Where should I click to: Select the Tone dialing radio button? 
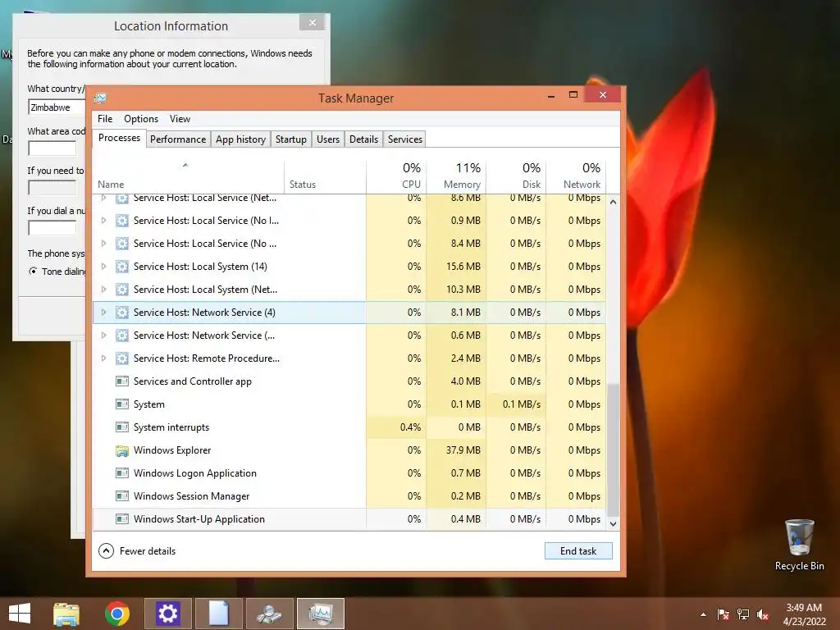[x=33, y=271]
